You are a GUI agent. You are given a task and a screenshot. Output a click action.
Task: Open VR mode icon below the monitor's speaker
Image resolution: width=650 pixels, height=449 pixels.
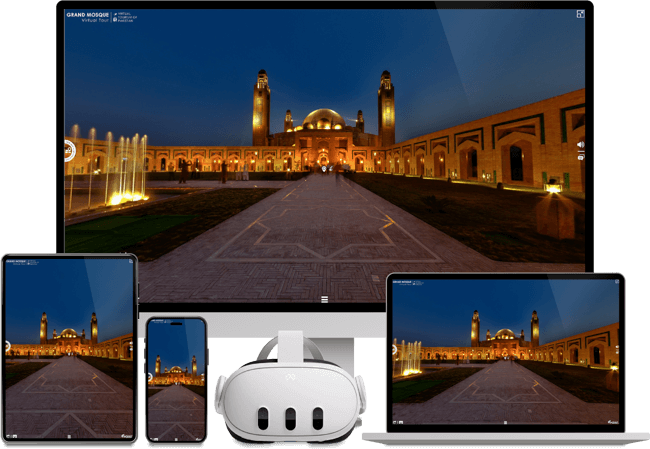pyautogui.click(x=581, y=156)
